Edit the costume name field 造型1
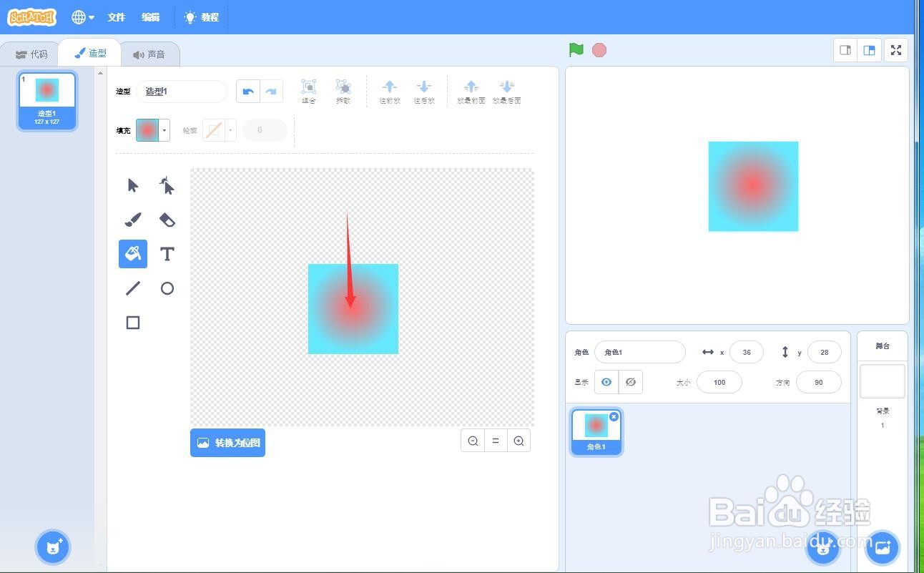The height and width of the screenshot is (573, 924). [182, 92]
